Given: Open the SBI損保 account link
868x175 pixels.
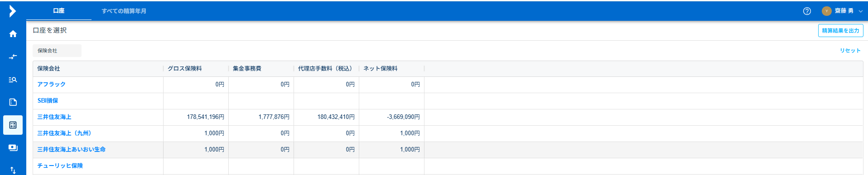Looking at the screenshot, I should coord(48,101).
